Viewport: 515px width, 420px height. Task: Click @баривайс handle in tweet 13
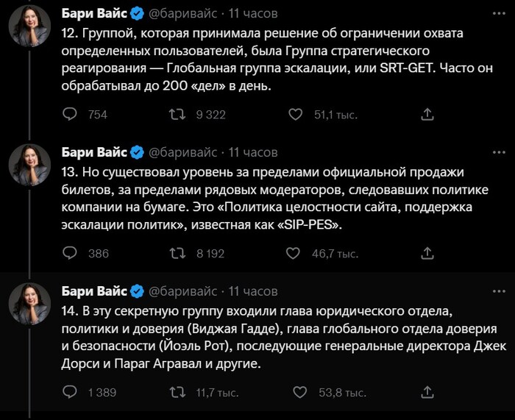pos(182,152)
